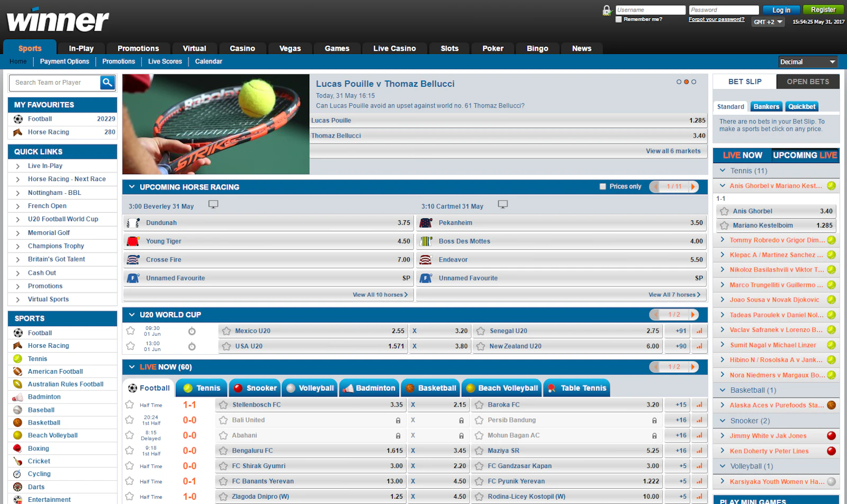Viewport: 847px width, 504px height.
Task: Open Cycling via its sidebar icon
Action: click(18, 474)
